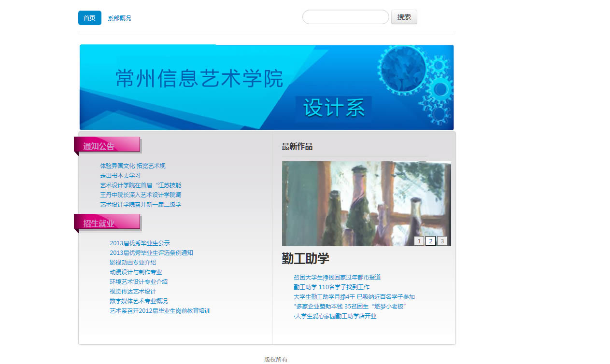Open the 王丹中院长深入艺术设计学院调 link

[141, 195]
